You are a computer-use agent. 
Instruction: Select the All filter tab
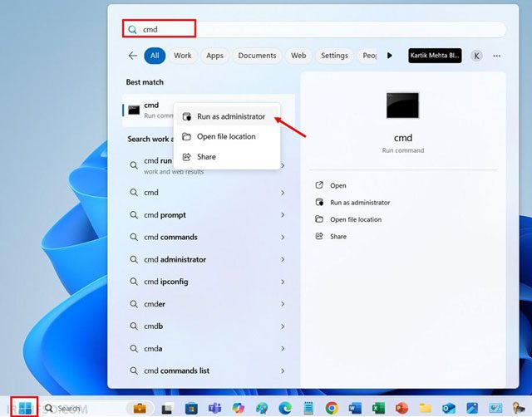point(155,56)
